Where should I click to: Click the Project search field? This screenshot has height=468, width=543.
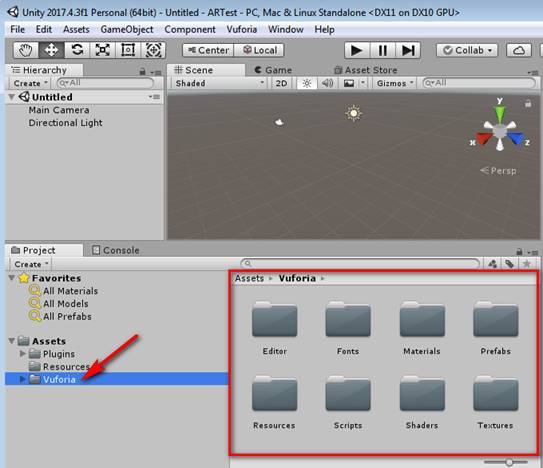pyautogui.click(x=360, y=264)
